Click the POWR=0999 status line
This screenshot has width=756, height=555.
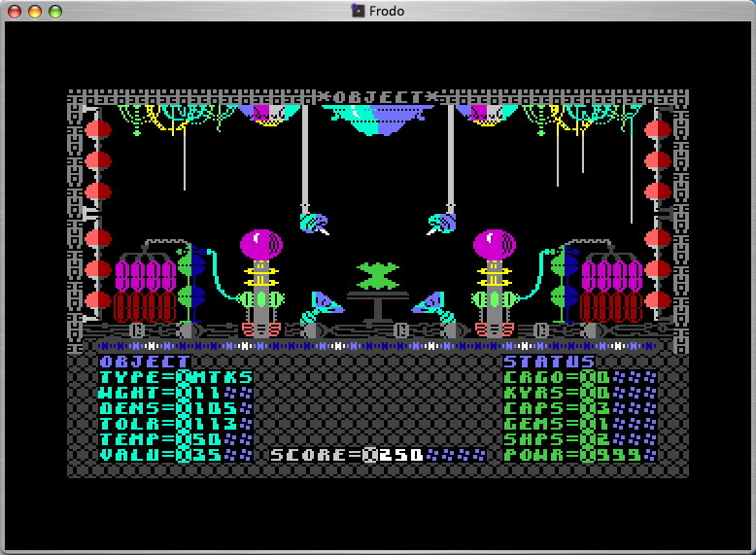tap(580, 454)
